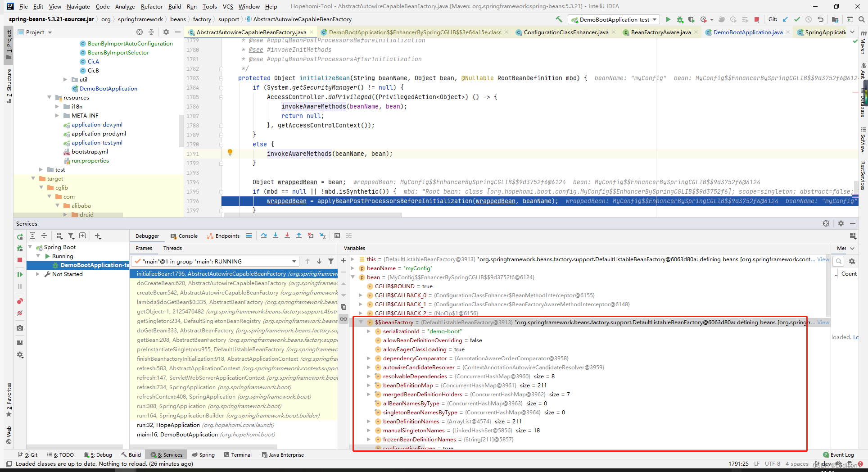Open the Spring tool window button

203,455
